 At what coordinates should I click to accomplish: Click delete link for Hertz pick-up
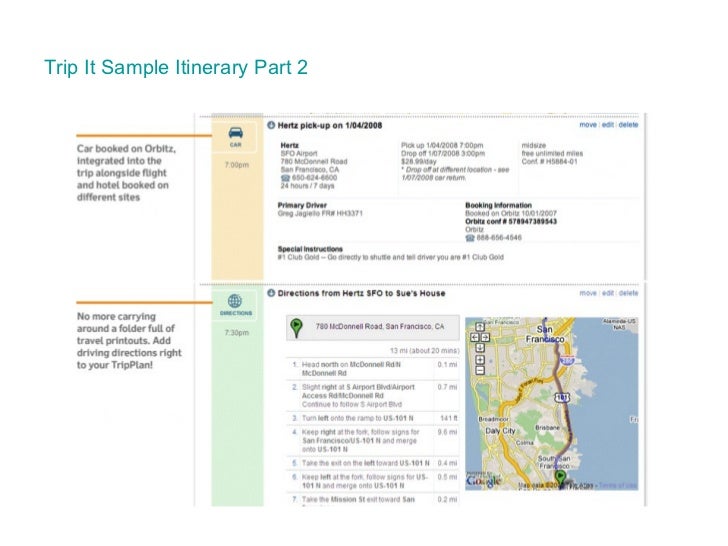point(628,125)
